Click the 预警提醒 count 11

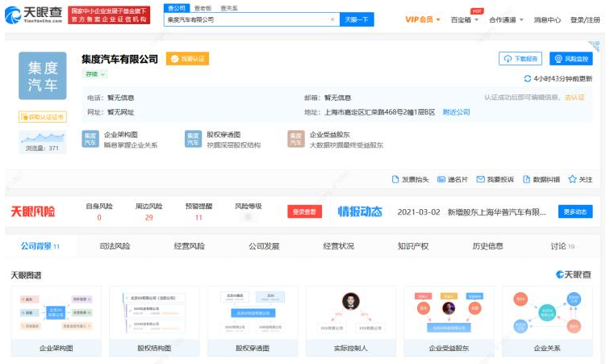pyautogui.click(x=199, y=218)
